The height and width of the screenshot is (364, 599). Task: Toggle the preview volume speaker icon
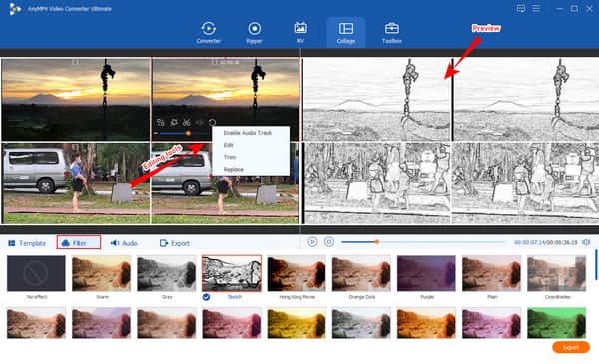(x=586, y=242)
